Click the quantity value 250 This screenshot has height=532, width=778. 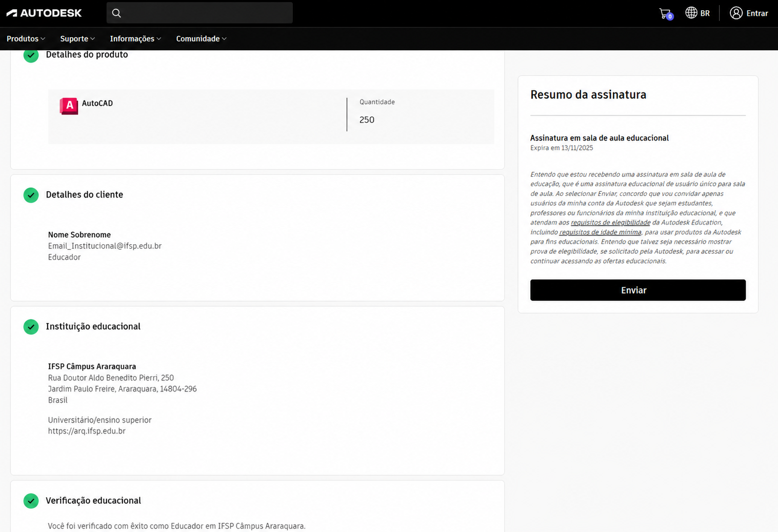(x=367, y=120)
